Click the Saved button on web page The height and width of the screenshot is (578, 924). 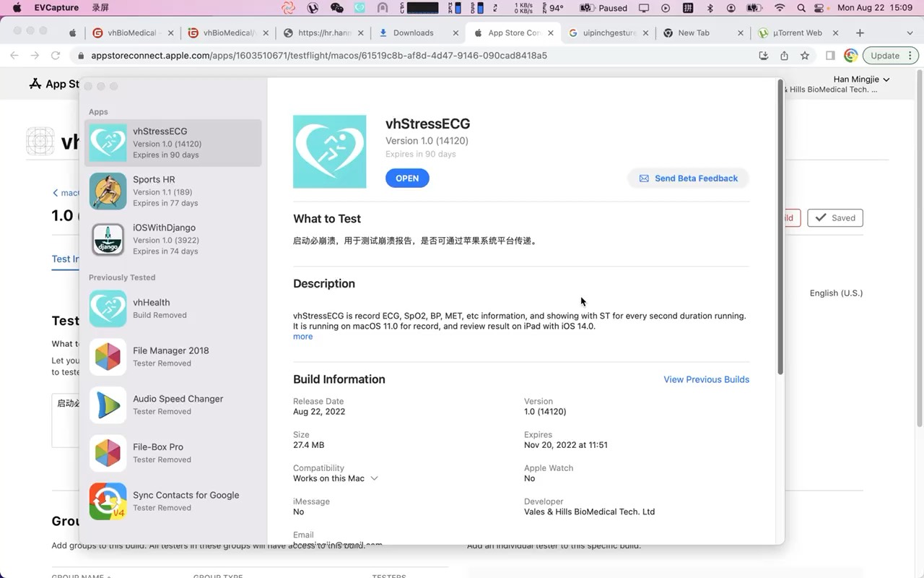tap(835, 217)
